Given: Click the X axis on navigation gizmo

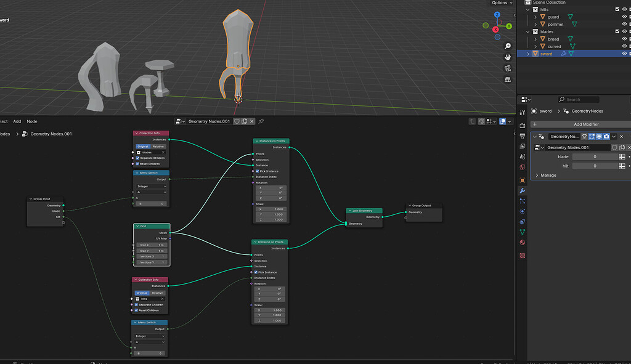Looking at the screenshot, I should click(x=496, y=30).
